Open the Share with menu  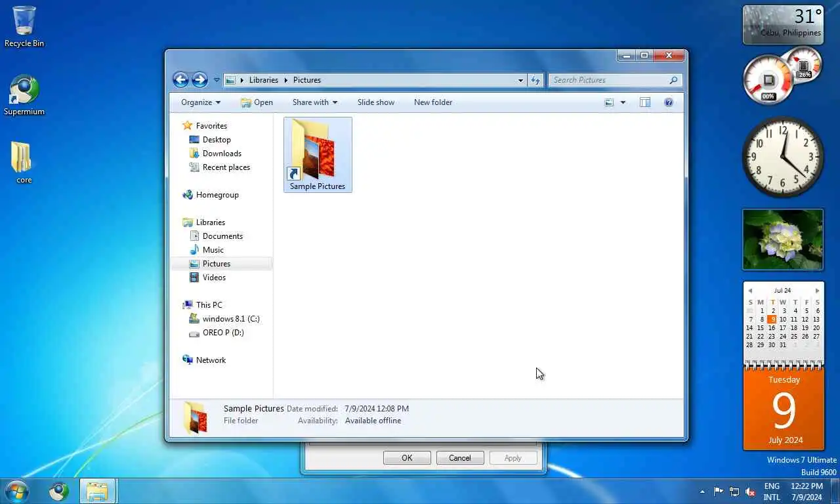[315, 102]
